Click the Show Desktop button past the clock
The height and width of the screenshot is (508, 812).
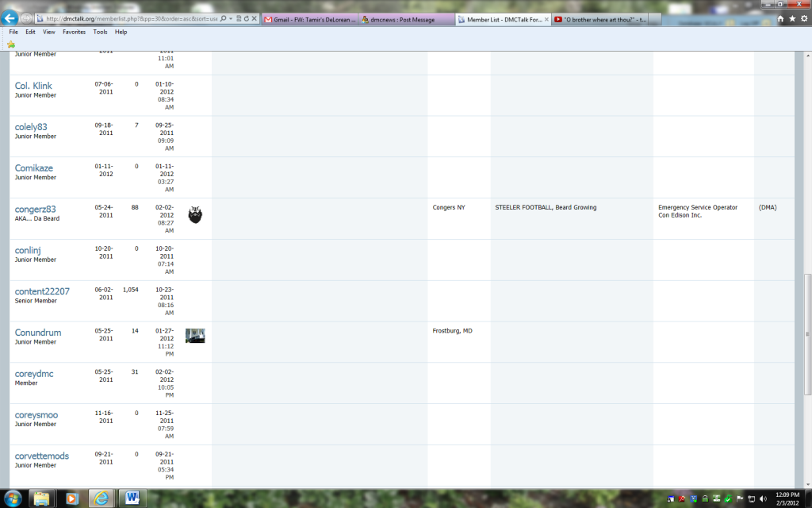808,498
